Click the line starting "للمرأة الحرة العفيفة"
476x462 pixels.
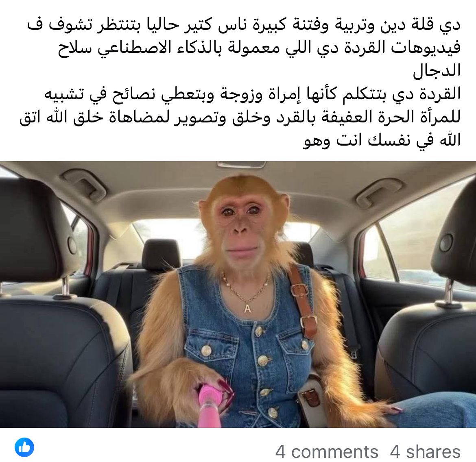point(240,118)
